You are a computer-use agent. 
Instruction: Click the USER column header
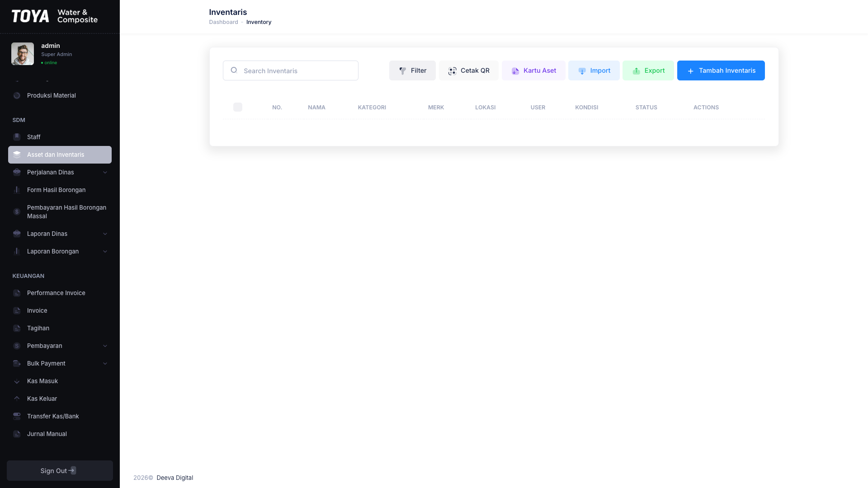tap(538, 108)
